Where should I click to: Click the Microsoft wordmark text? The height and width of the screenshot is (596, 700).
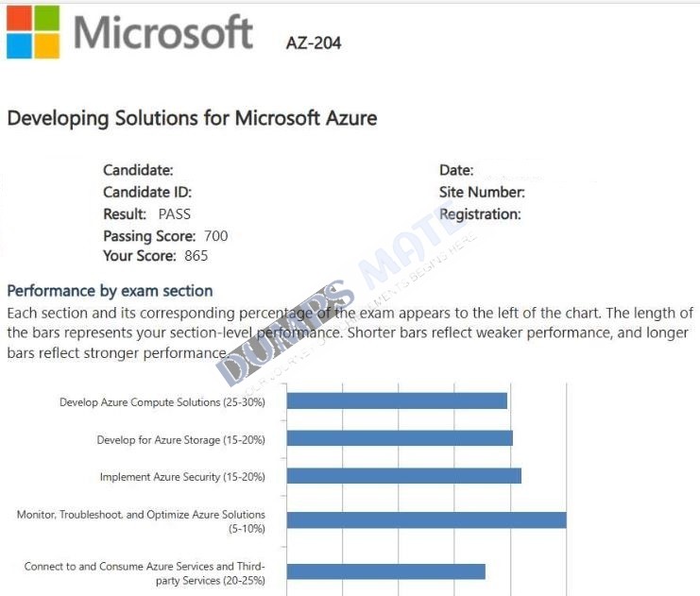coord(163,32)
